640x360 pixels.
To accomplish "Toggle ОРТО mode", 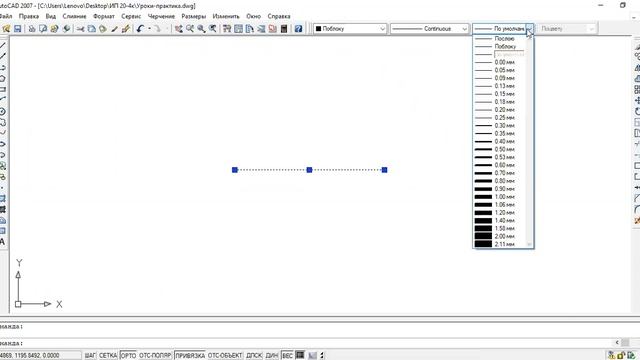I will point(128,356).
